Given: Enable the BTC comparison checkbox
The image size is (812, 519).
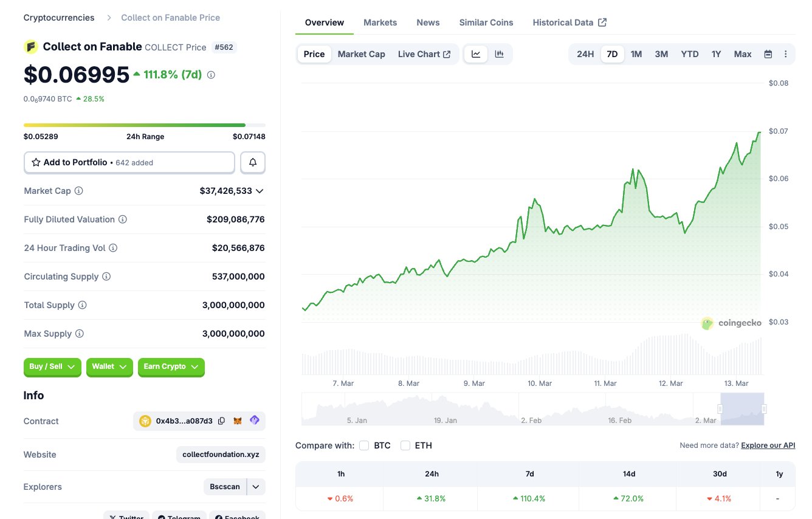Looking at the screenshot, I should pyautogui.click(x=364, y=445).
